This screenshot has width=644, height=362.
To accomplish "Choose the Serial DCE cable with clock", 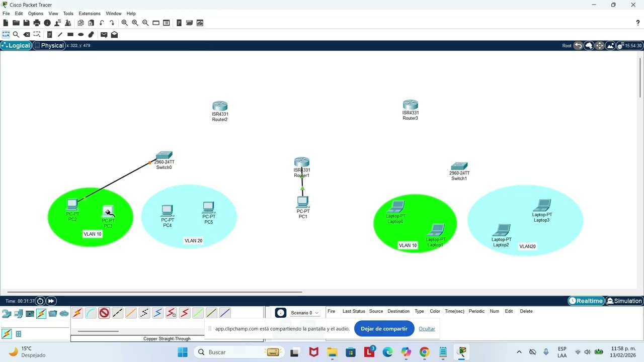I will [171, 313].
